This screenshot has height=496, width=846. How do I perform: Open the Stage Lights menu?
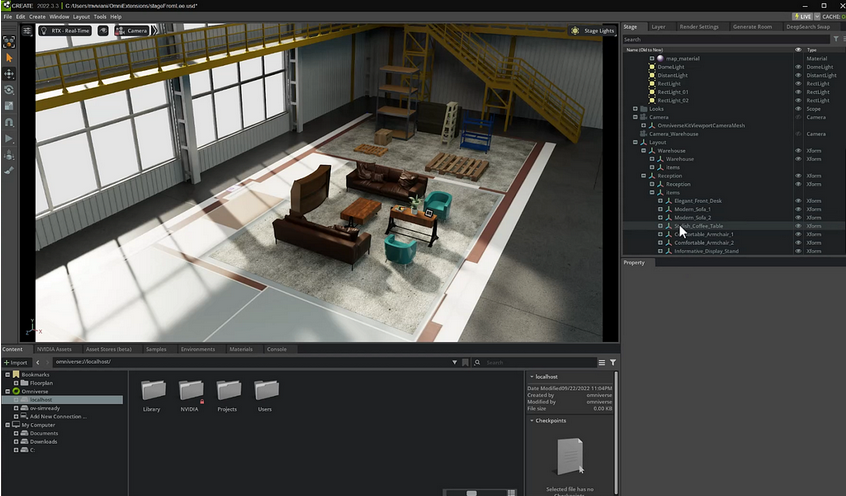coord(593,31)
